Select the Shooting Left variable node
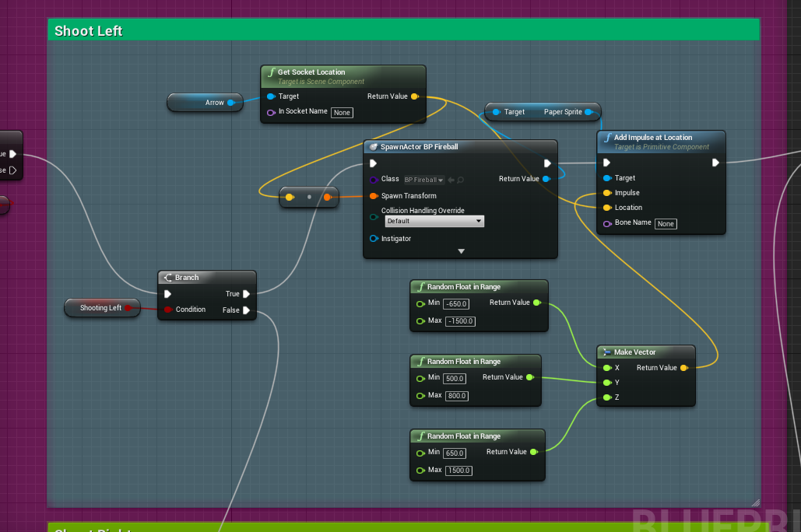 [x=102, y=308]
